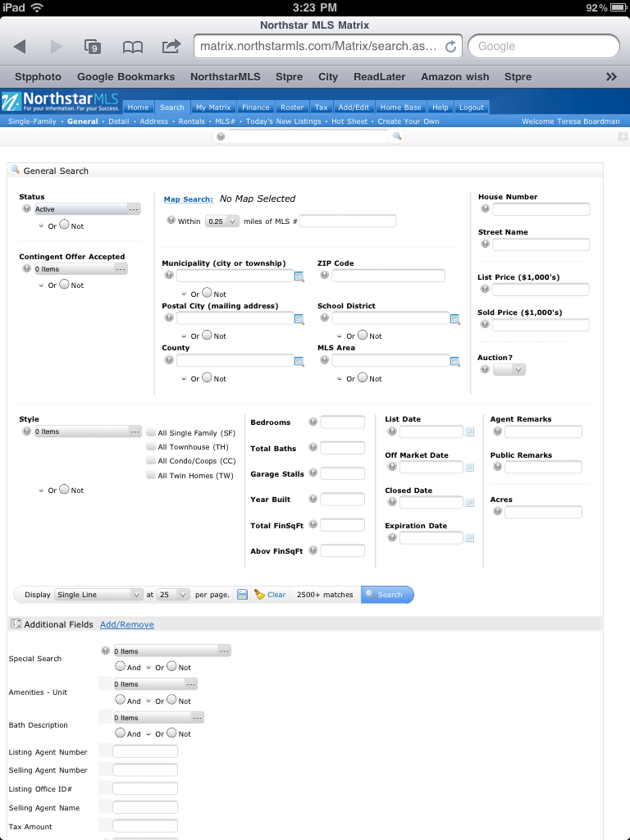The height and width of the screenshot is (840, 630).
Task: Select Not radio button under Status
Action: 64,225
